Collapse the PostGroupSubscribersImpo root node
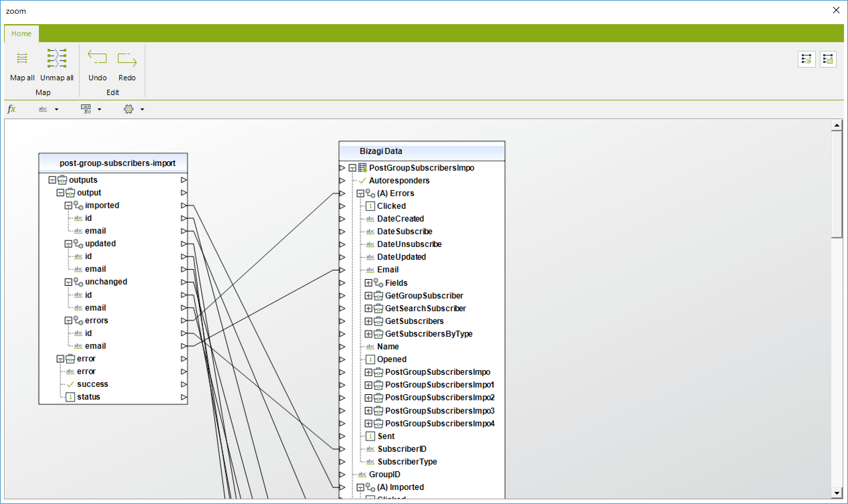 352,168
